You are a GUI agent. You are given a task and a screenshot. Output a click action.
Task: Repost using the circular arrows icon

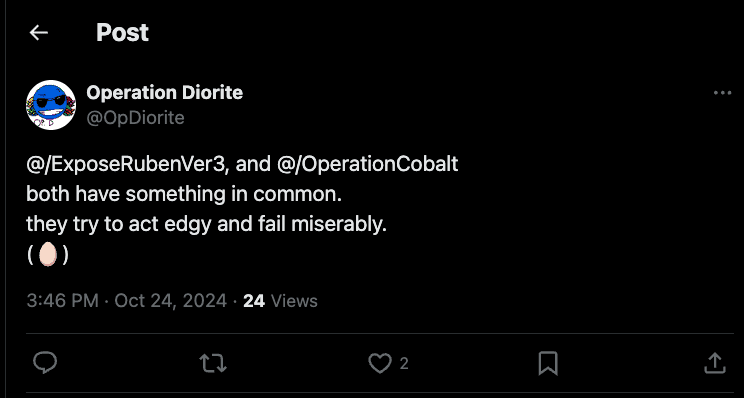pos(213,363)
